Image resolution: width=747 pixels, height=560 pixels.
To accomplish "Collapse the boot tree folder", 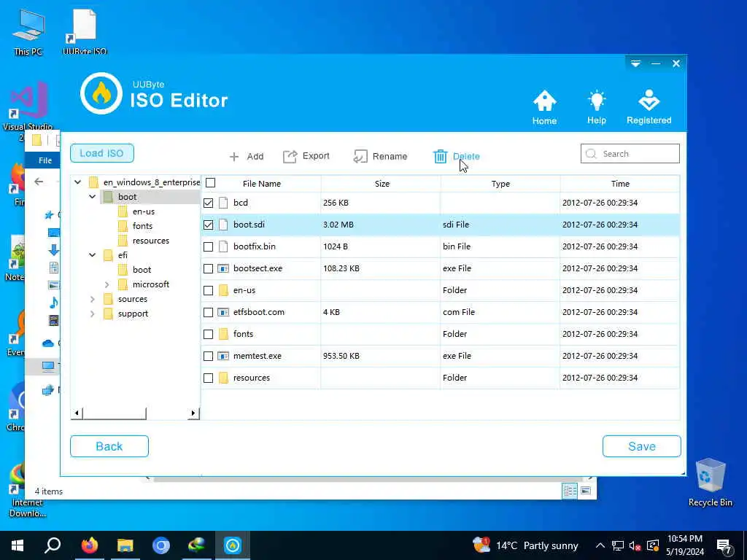I will coord(93,197).
